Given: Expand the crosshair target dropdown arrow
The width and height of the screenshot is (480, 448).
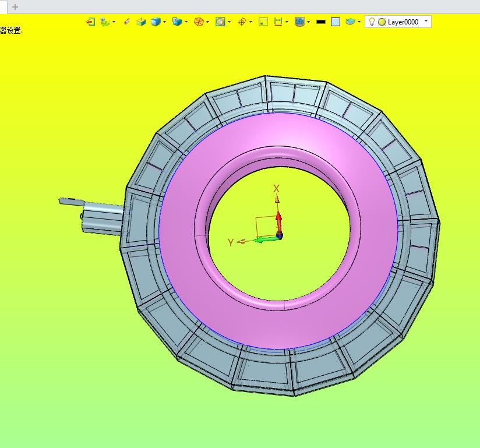Looking at the screenshot, I should click(251, 22).
